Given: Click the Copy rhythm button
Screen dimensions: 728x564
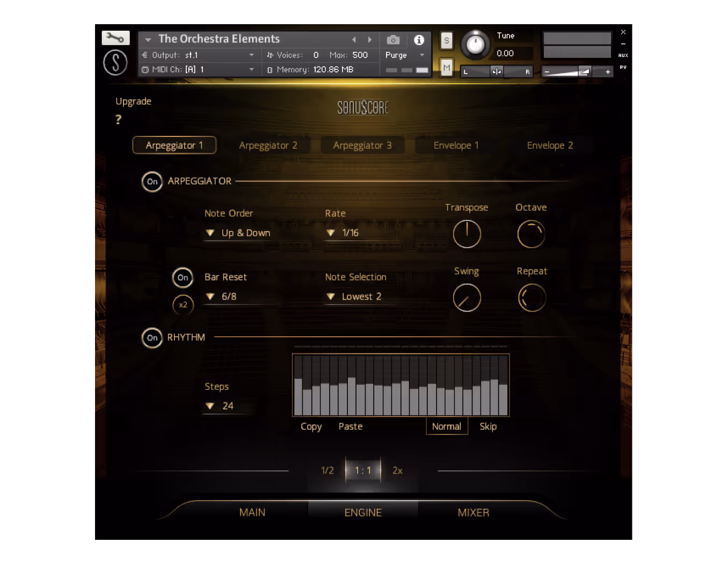Looking at the screenshot, I should tap(311, 426).
